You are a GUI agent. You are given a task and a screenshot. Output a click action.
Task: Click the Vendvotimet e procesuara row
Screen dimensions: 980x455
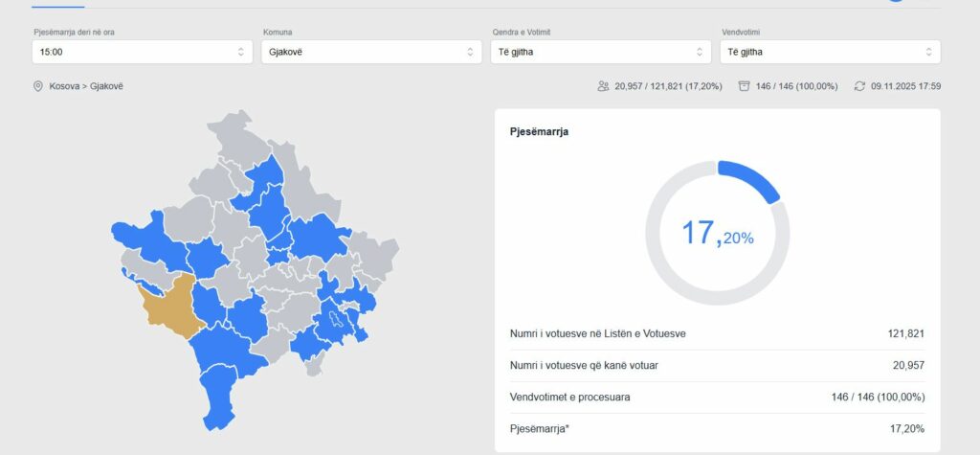coord(717,397)
